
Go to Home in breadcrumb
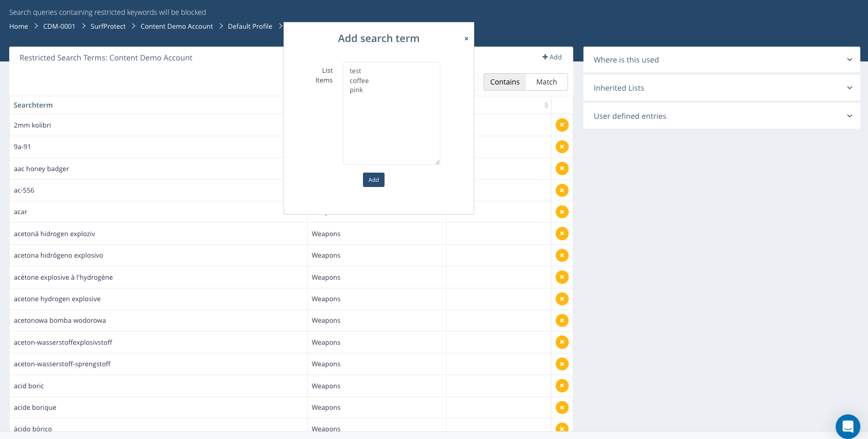click(18, 27)
